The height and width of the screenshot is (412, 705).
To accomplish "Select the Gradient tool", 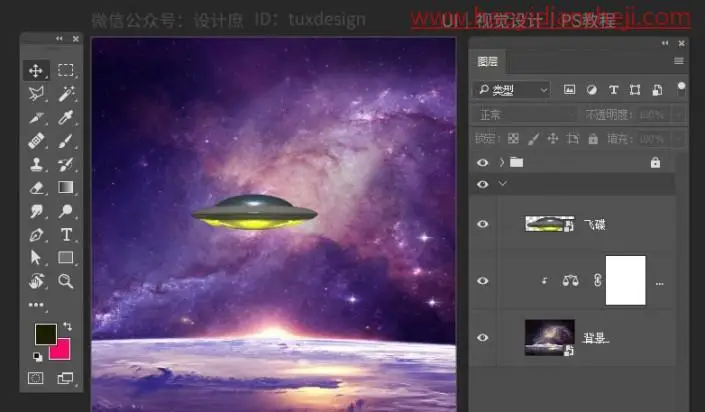I will click(66, 187).
